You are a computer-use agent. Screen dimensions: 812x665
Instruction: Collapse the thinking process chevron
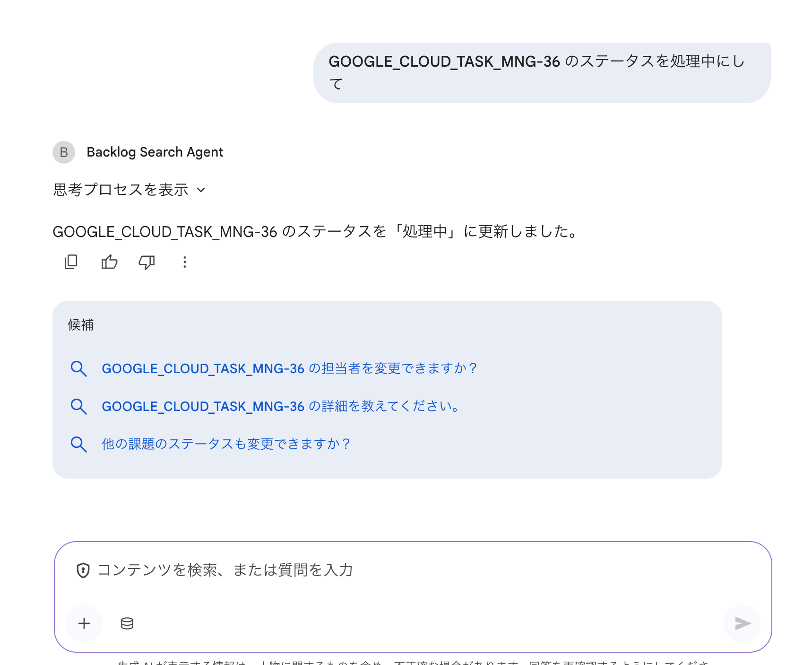coord(202,190)
